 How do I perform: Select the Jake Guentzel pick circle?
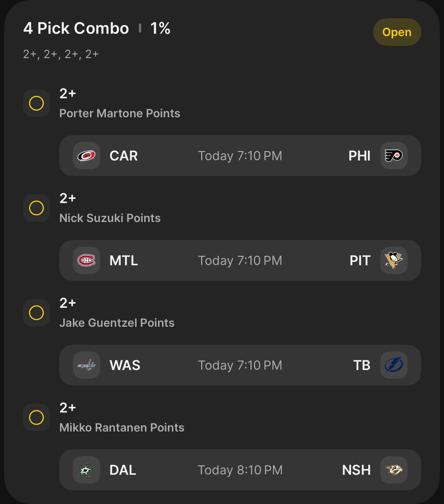pos(37,312)
